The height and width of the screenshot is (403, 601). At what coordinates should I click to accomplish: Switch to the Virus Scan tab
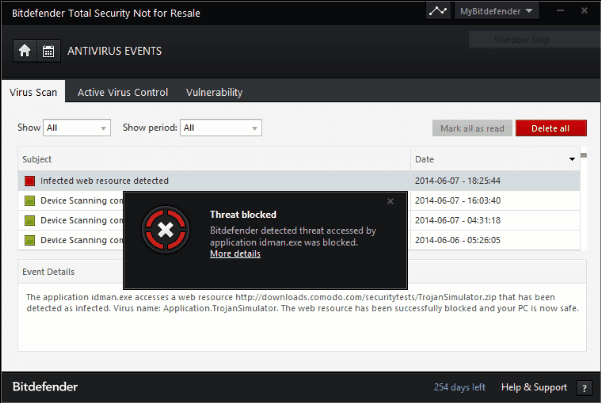[33, 92]
